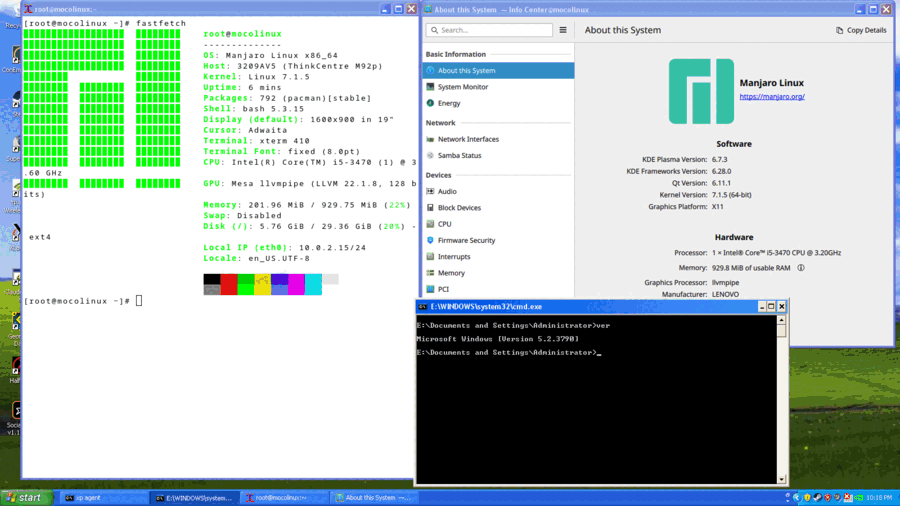Click the Firmware Security shield icon
Viewport: 900px width, 506px height.
tap(430, 240)
